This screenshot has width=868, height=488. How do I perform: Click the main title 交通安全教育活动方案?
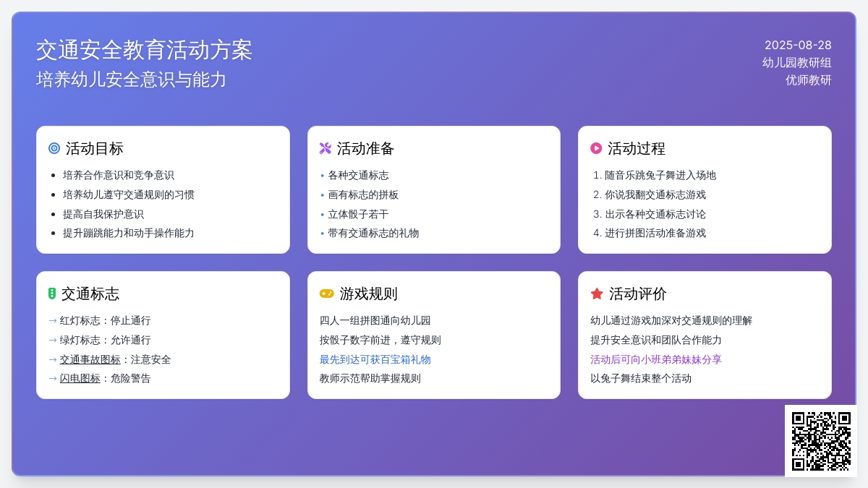pos(144,50)
